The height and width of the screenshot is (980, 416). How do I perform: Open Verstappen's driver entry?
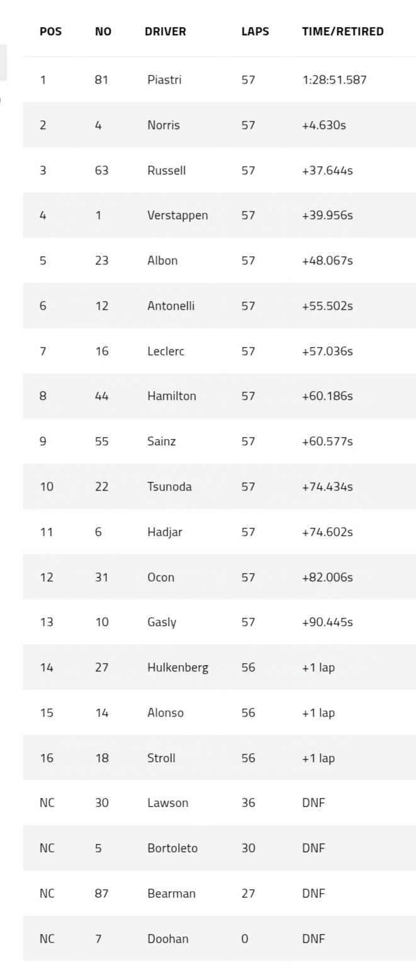pos(177,215)
